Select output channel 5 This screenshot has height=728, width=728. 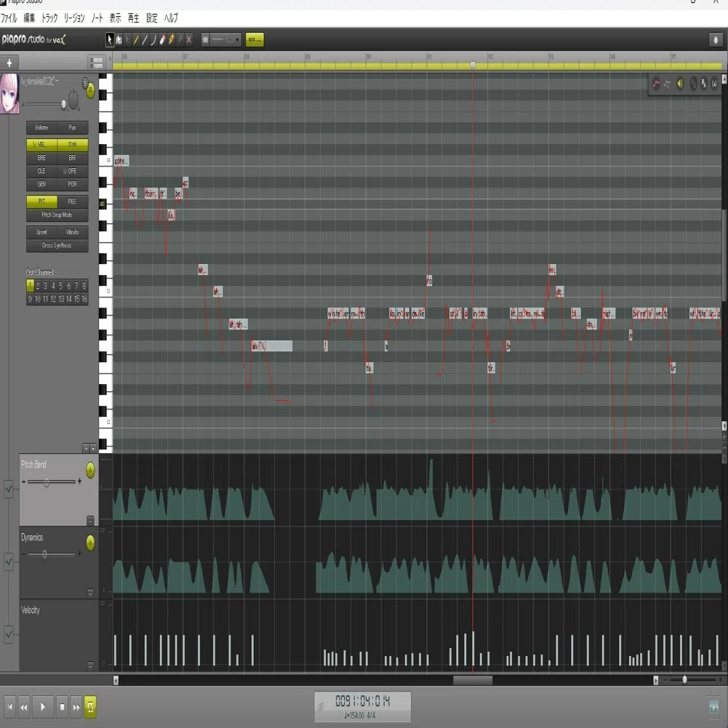click(x=61, y=286)
